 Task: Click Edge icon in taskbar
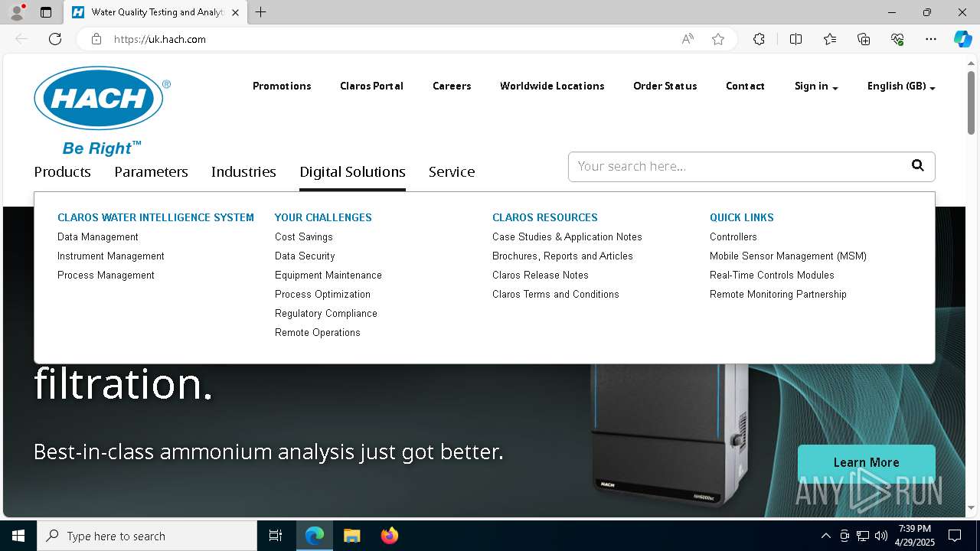click(x=315, y=536)
